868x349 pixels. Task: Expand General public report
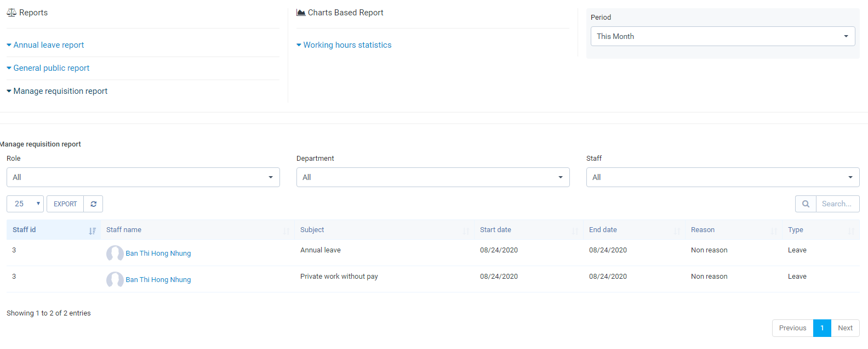click(48, 68)
